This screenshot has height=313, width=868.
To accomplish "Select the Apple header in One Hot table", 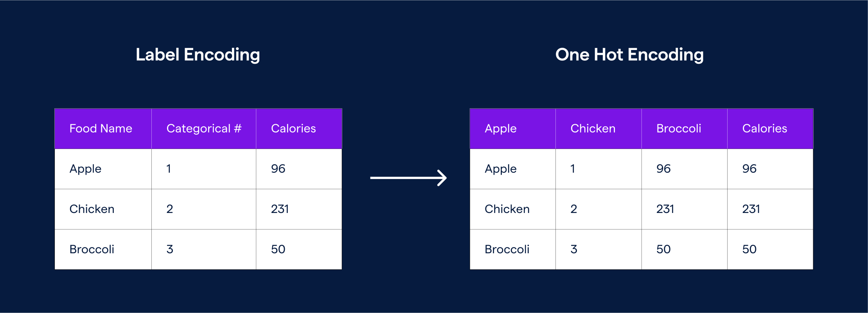I will click(500, 129).
